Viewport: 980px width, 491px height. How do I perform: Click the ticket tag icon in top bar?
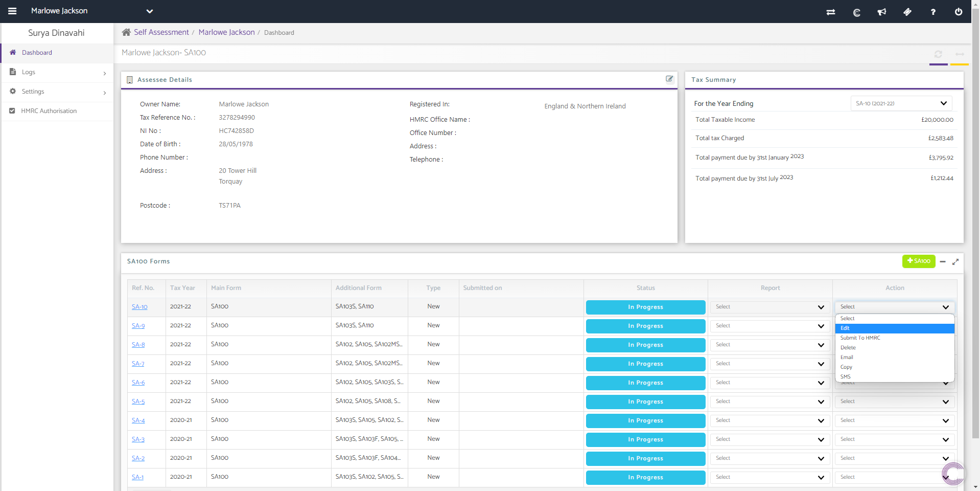pos(907,12)
